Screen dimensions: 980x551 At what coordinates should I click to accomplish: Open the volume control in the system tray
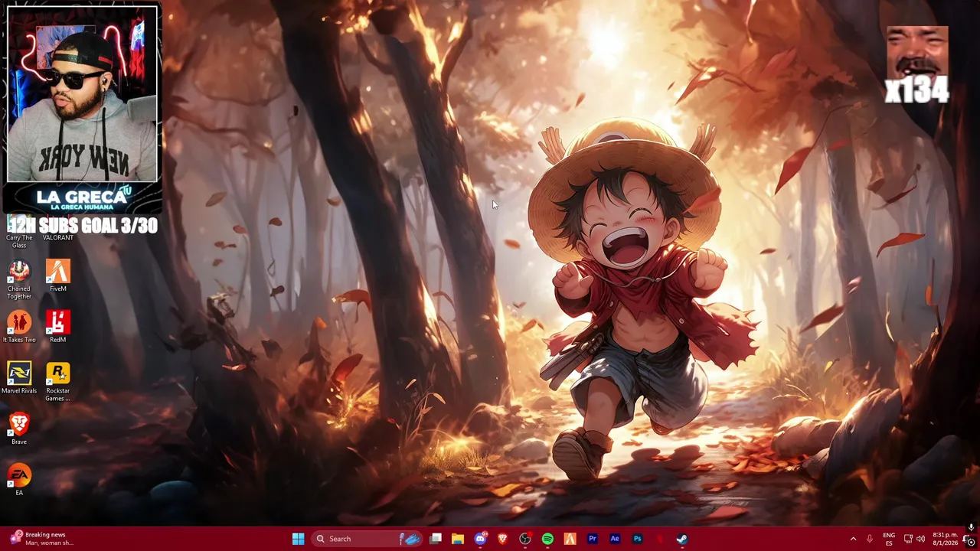pos(921,539)
